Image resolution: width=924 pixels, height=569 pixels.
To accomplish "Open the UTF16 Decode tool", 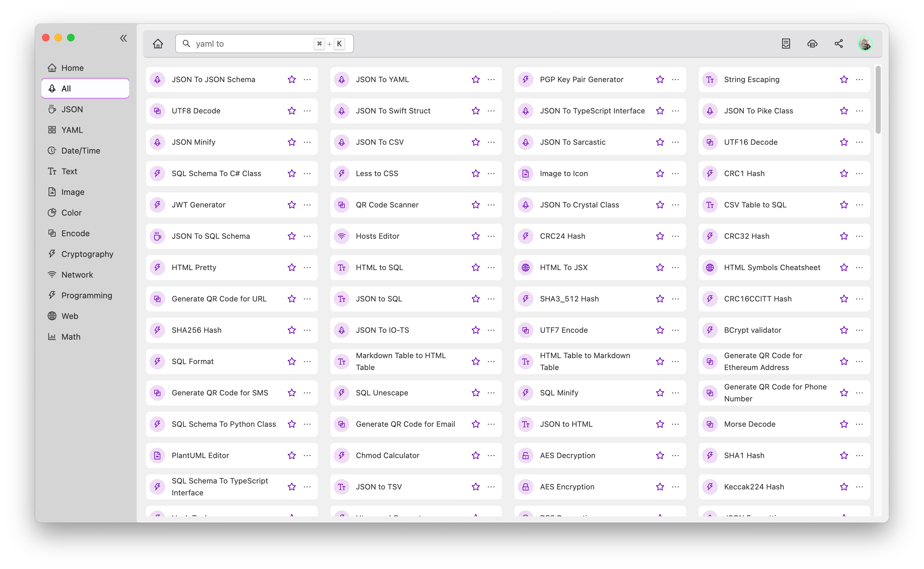I will 784,142.
